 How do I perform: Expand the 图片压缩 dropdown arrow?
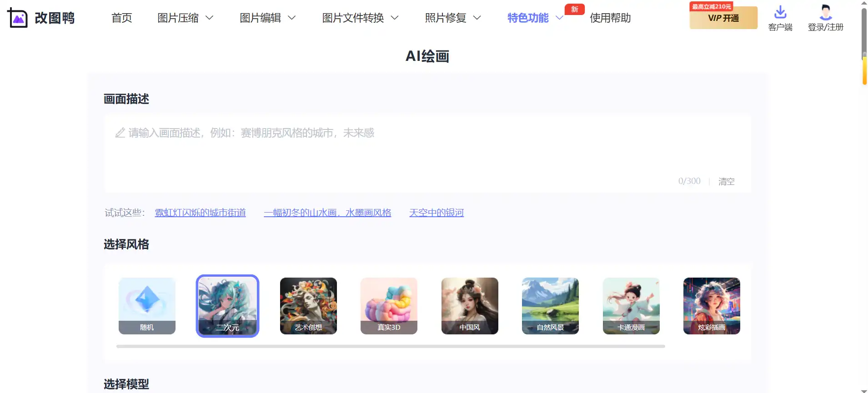pyautogui.click(x=210, y=18)
